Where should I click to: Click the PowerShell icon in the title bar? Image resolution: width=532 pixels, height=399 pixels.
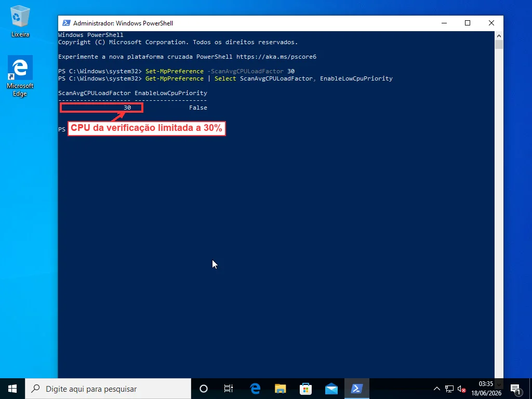pyautogui.click(x=66, y=23)
